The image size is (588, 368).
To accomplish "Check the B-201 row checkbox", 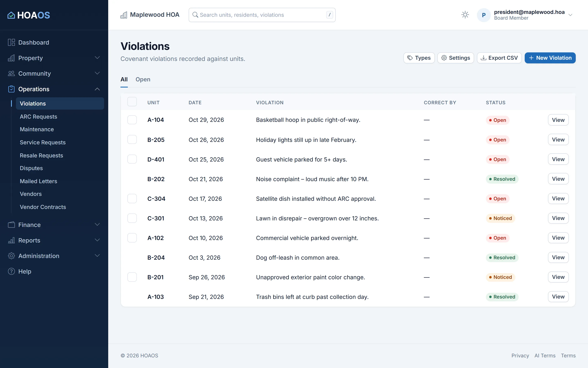I will (x=132, y=277).
